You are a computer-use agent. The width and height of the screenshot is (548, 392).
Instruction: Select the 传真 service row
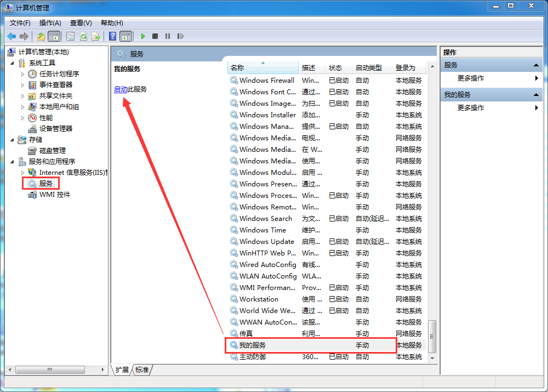point(327,333)
